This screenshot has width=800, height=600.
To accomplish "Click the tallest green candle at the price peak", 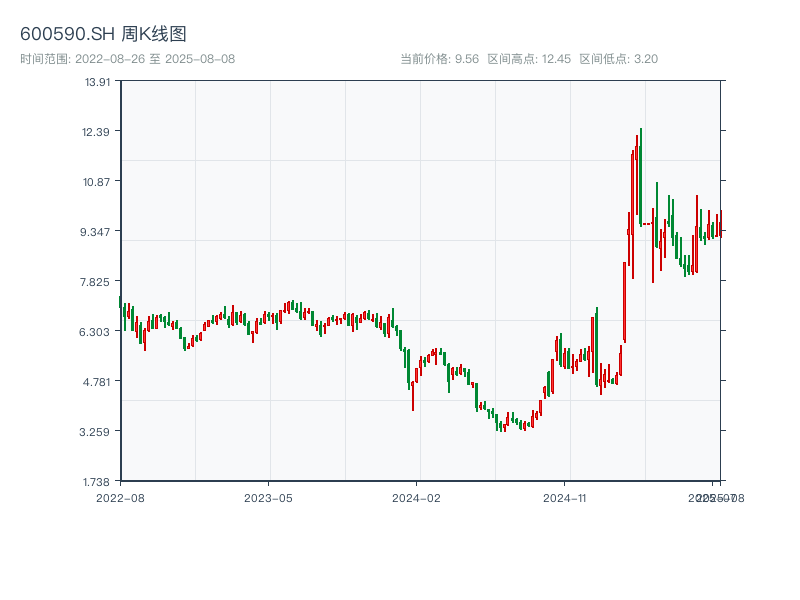I will point(640,175).
